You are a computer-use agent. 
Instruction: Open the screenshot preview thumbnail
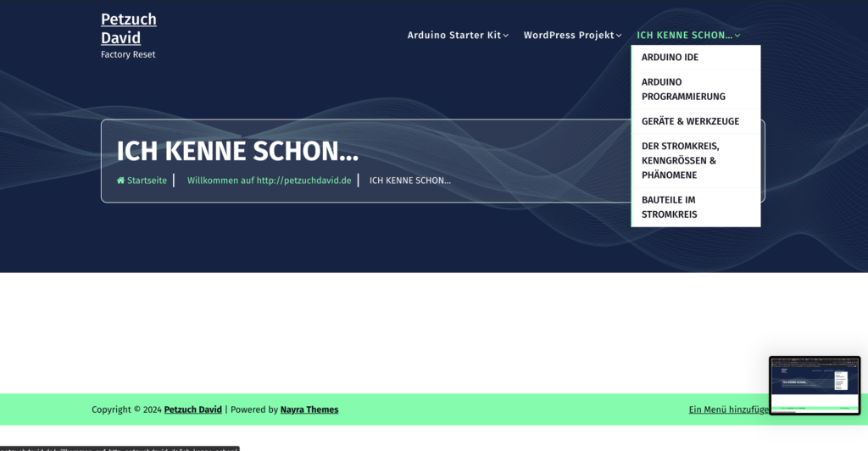click(x=814, y=385)
